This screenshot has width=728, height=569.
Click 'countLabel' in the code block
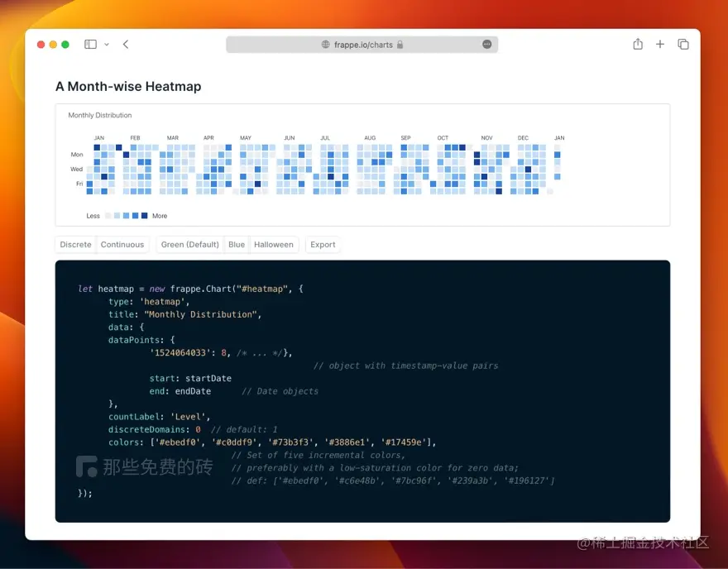[134, 417]
